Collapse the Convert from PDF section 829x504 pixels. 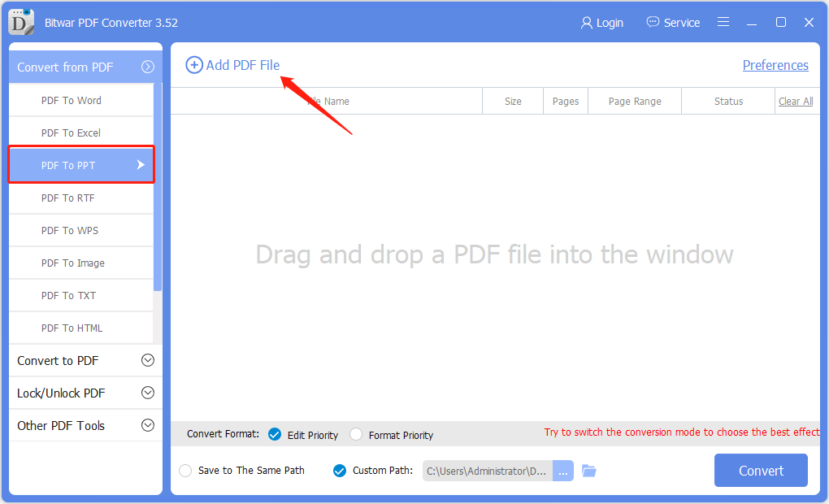(x=148, y=67)
